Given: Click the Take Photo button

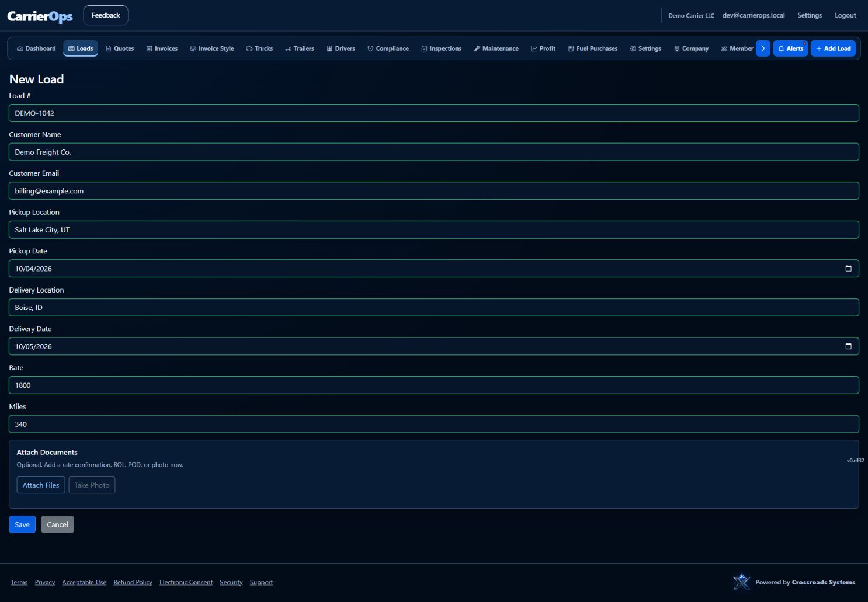Looking at the screenshot, I should (x=92, y=485).
